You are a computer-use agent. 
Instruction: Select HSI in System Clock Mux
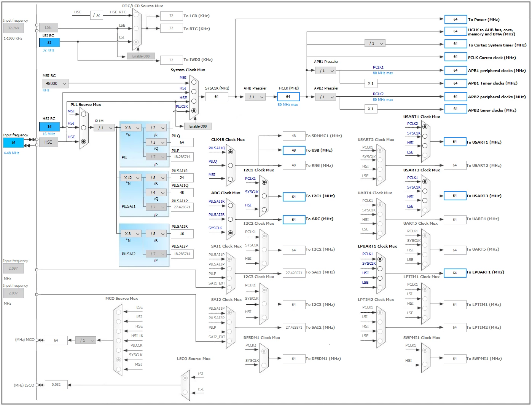coord(194,91)
